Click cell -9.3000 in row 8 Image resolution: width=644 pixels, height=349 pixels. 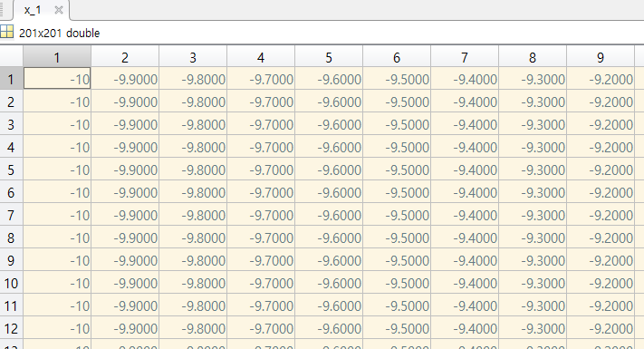[533, 238]
